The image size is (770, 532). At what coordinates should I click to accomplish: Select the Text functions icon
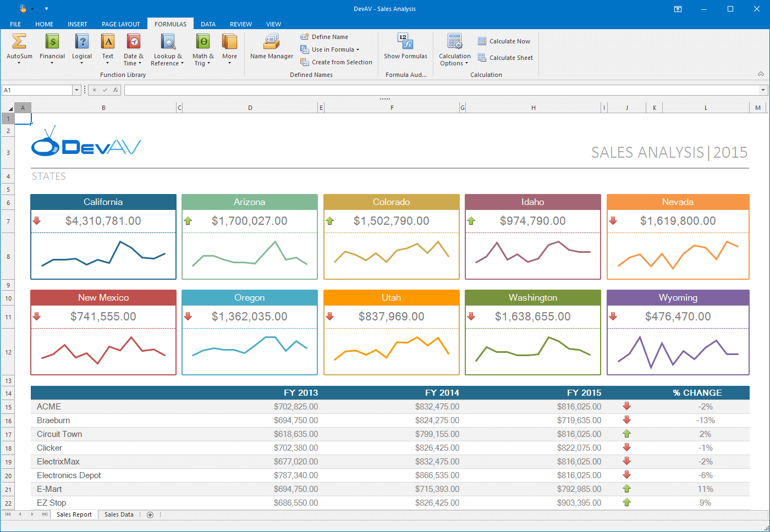click(108, 42)
